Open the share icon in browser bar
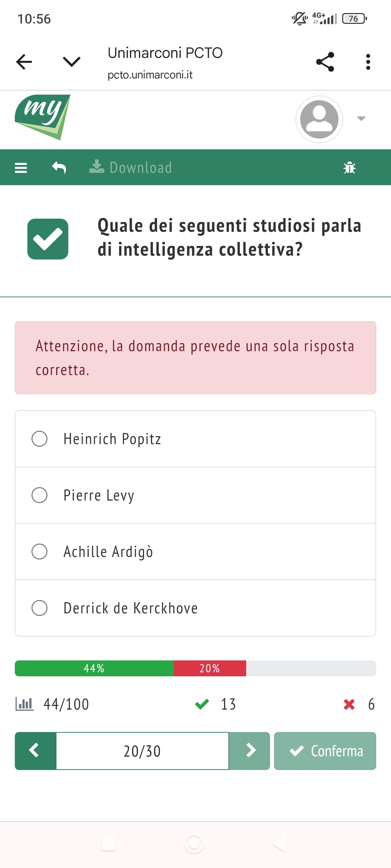The height and width of the screenshot is (868, 391). pos(325,62)
